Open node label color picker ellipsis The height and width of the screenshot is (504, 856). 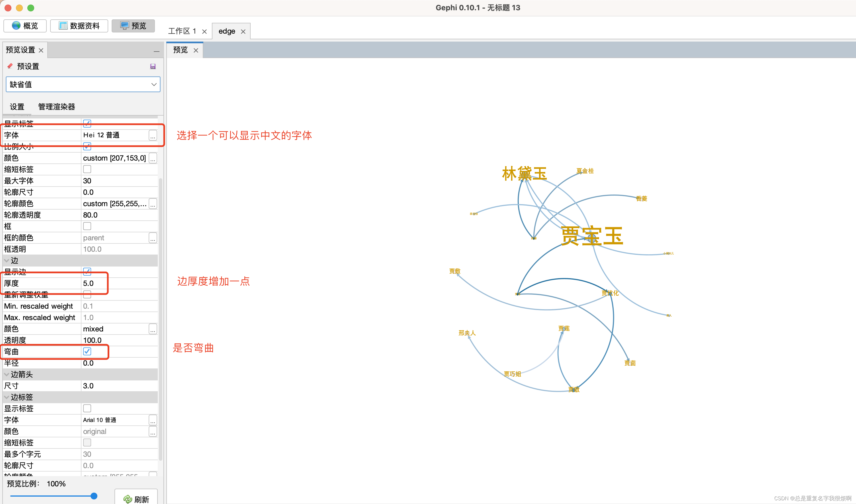tap(153, 158)
